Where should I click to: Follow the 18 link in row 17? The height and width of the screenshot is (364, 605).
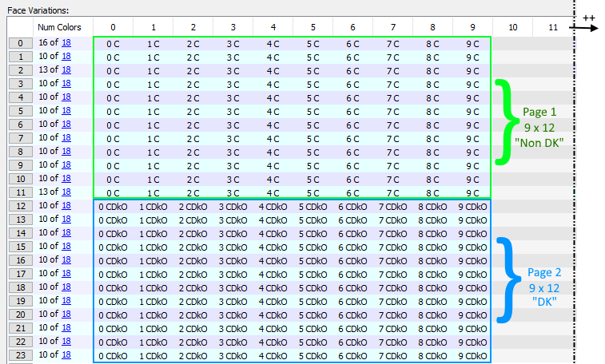click(x=66, y=274)
